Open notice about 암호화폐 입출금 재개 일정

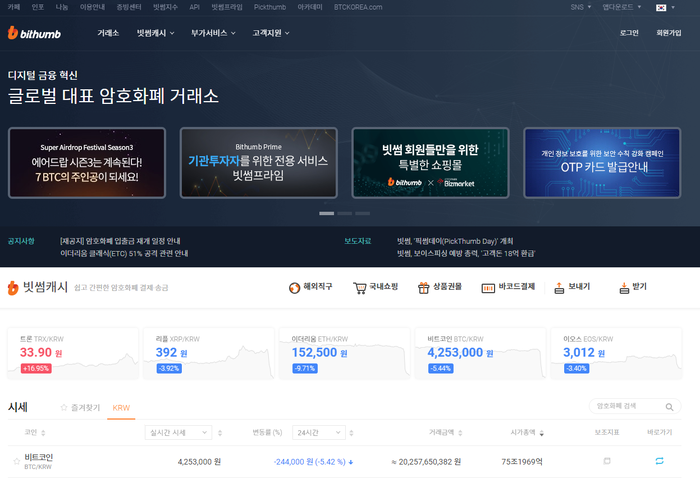[x=120, y=241]
